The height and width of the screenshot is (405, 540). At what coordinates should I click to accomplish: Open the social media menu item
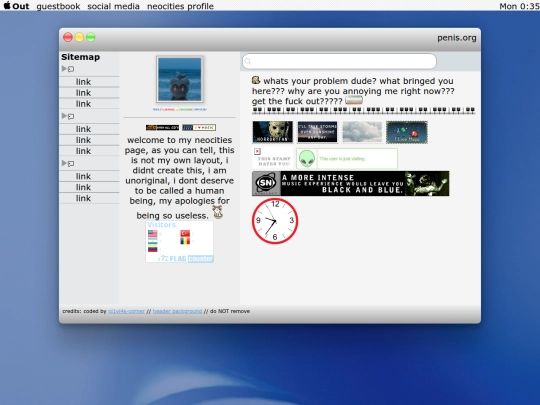(x=113, y=6)
